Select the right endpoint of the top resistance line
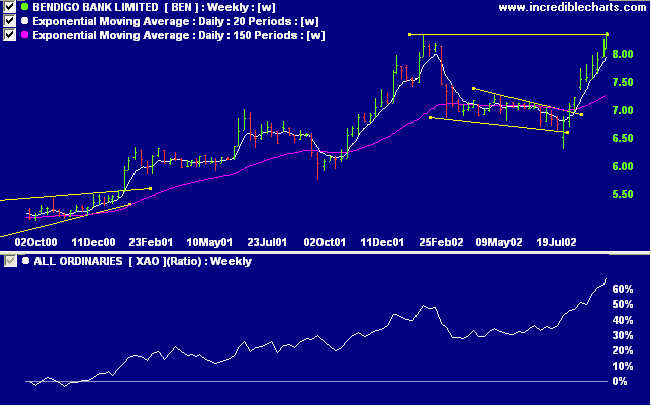The image size is (651, 406). coord(607,34)
